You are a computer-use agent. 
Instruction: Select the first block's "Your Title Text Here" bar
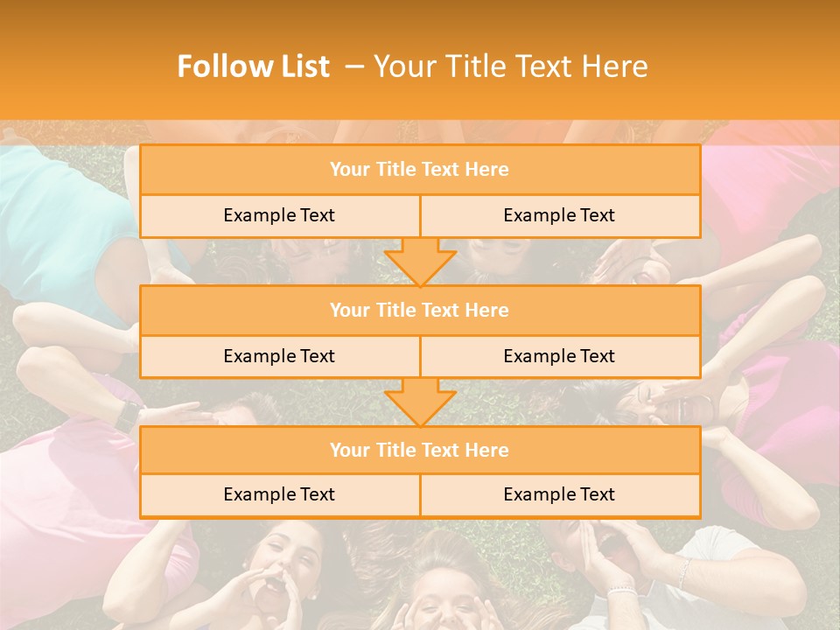pos(420,170)
